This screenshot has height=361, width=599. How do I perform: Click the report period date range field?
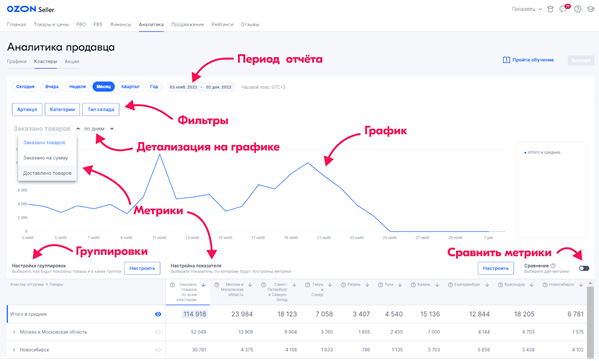pyautogui.click(x=201, y=87)
